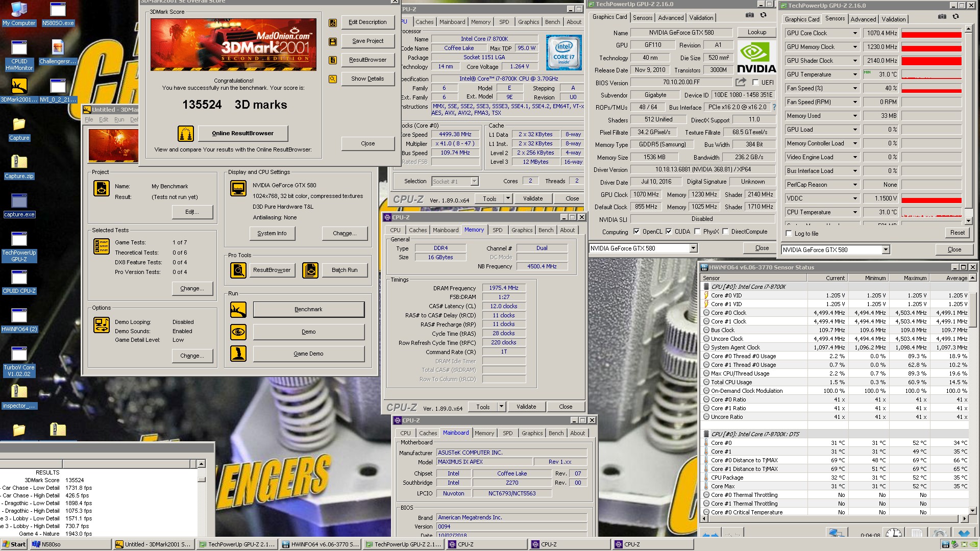Click ResultBrowser icon in score dialog

tap(333, 60)
